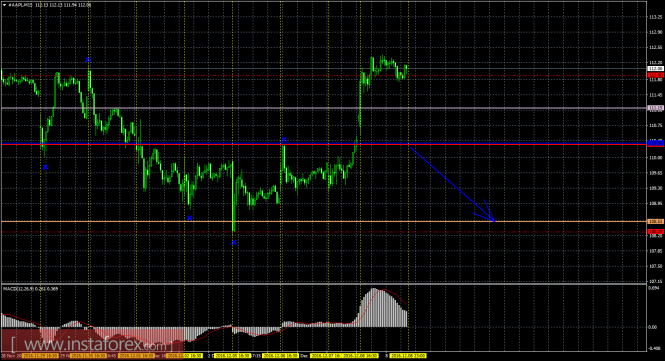Click the orange 108.53 price label

point(655,221)
